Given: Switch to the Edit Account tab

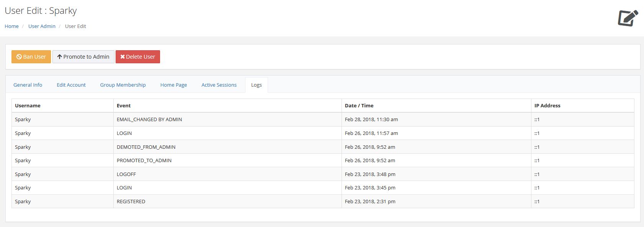Looking at the screenshot, I should [71, 85].
